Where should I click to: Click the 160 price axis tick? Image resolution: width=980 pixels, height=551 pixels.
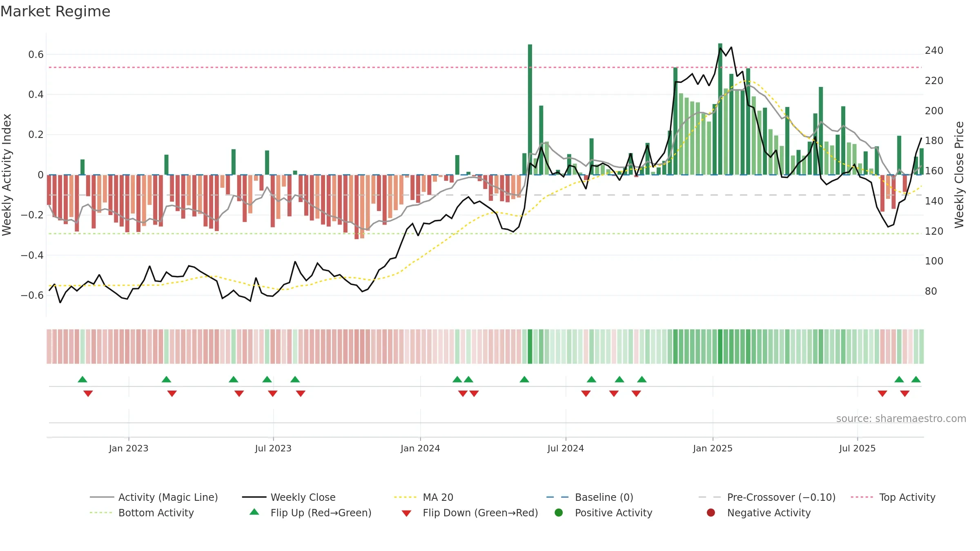934,171
